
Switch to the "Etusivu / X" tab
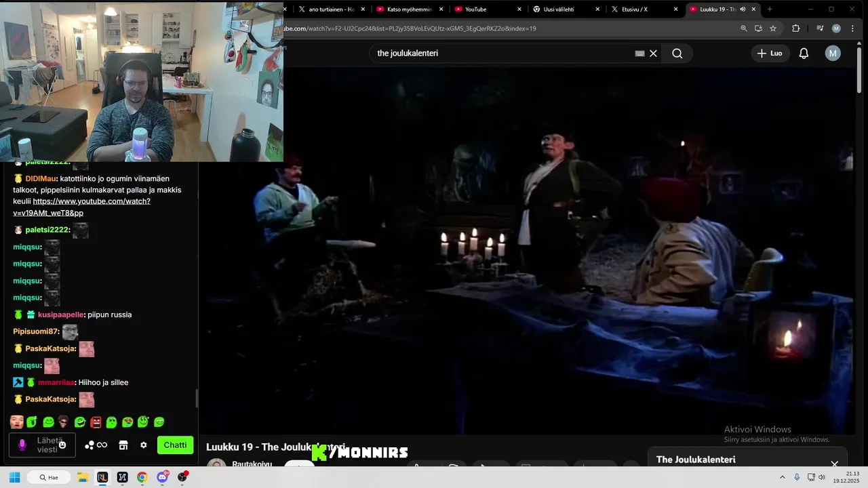click(x=643, y=9)
